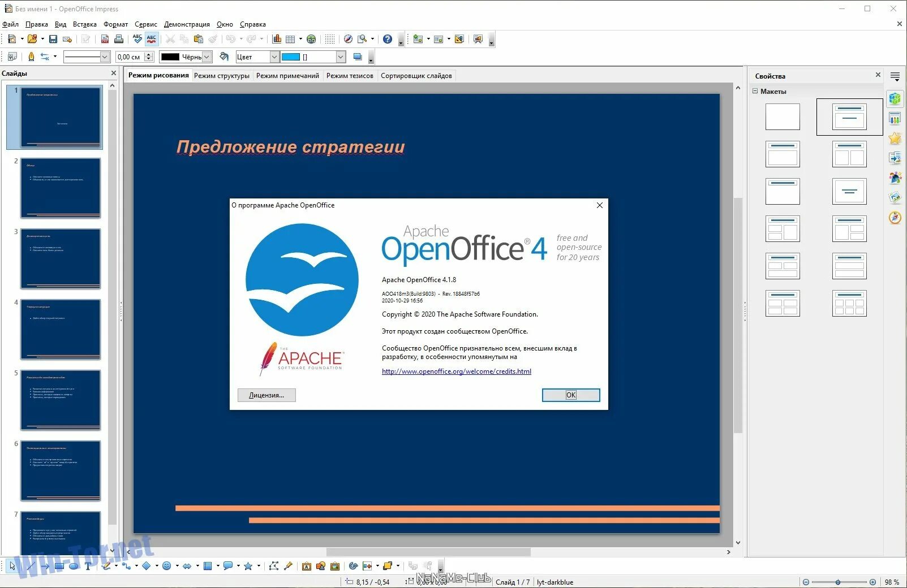
Task: Click the Save document icon
Action: [x=53, y=39]
